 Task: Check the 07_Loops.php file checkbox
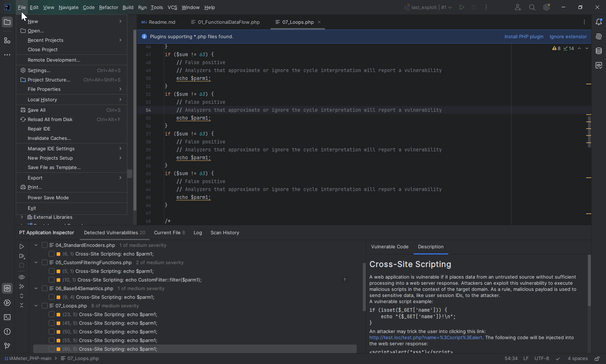(x=45, y=306)
